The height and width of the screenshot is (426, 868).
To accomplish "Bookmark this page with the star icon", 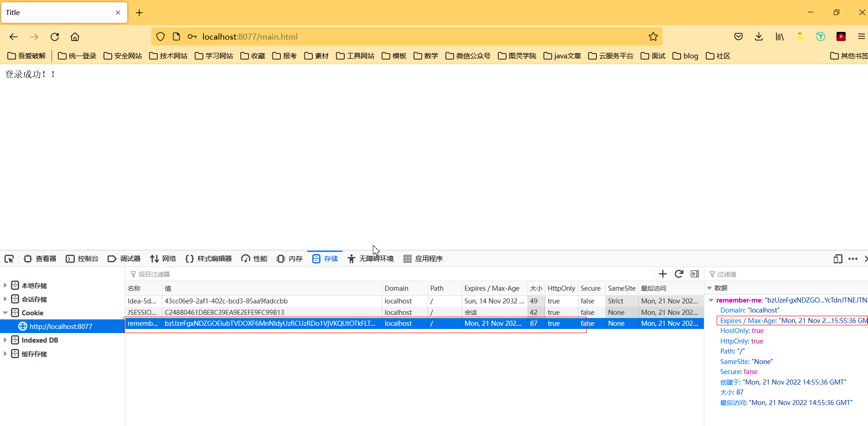I will tap(653, 36).
